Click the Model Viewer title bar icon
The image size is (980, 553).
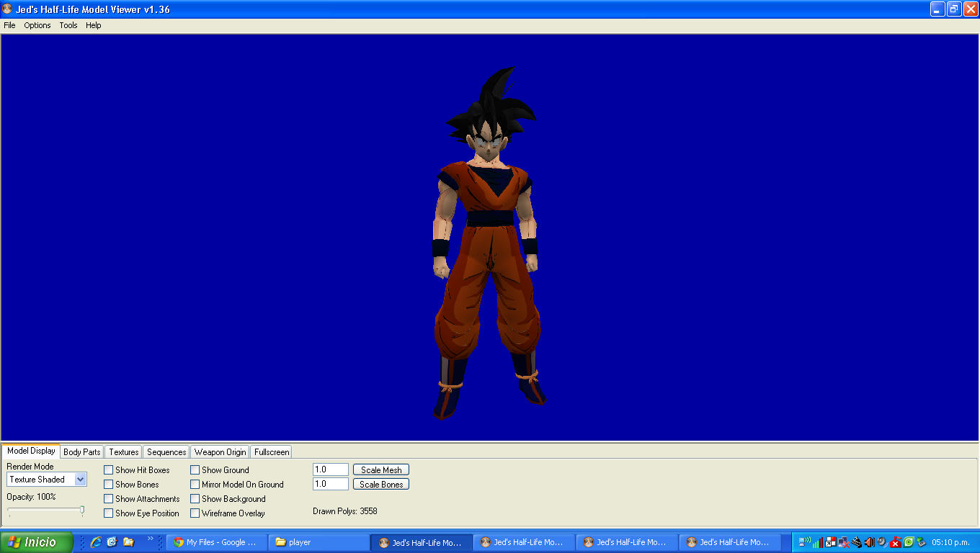tap(7, 9)
